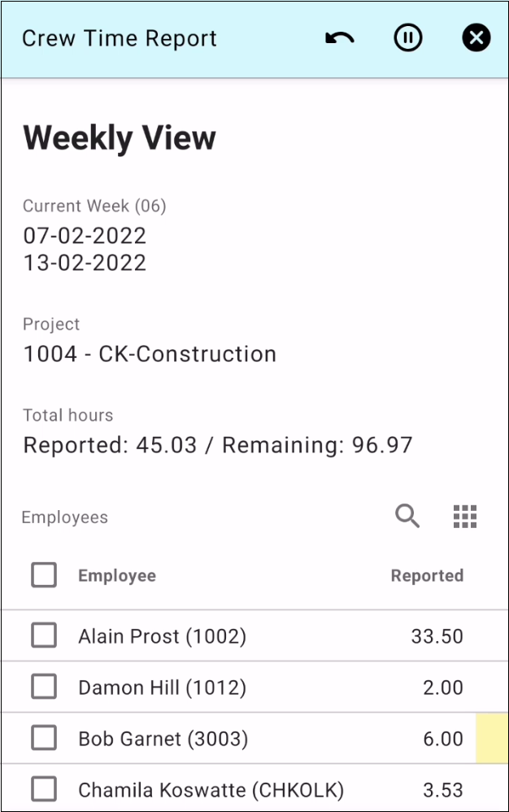The height and width of the screenshot is (812, 509).
Task: Close the Crew Time Report
Action: coord(476,38)
